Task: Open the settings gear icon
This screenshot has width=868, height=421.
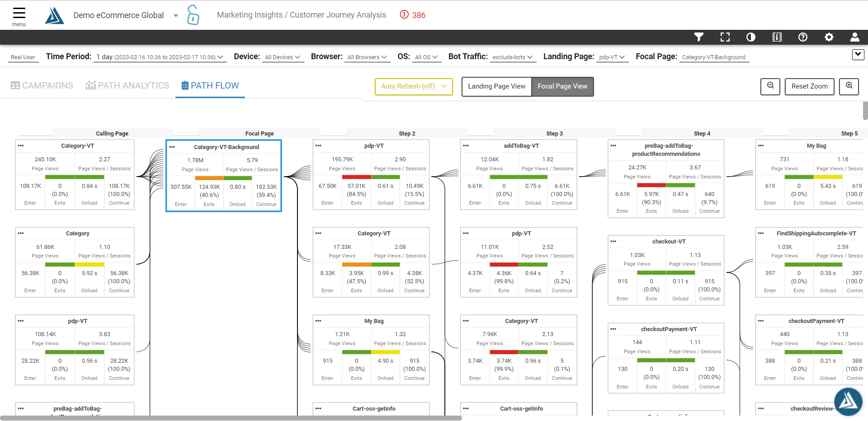Action: [829, 37]
